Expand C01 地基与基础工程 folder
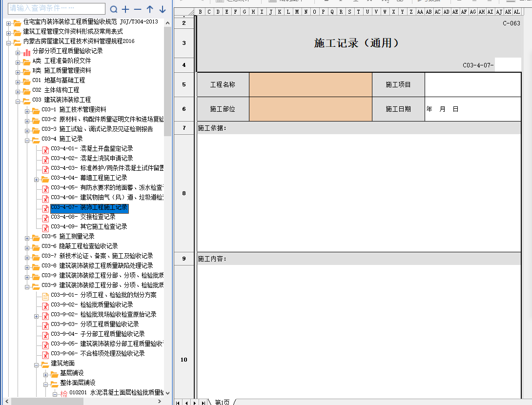This screenshot has width=532, height=405. coord(18,82)
